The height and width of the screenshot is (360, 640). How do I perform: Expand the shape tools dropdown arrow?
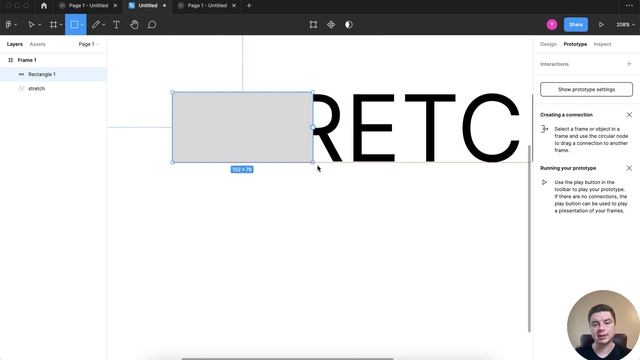point(82,25)
